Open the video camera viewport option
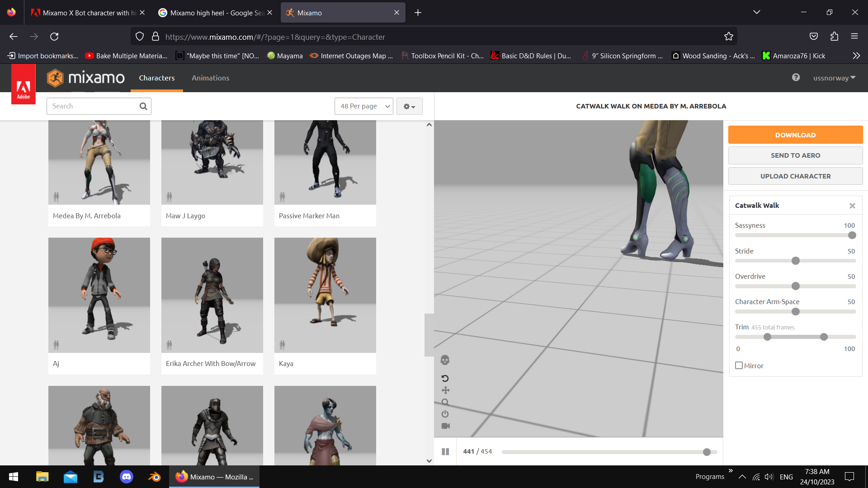The height and width of the screenshot is (488, 868). click(x=446, y=425)
